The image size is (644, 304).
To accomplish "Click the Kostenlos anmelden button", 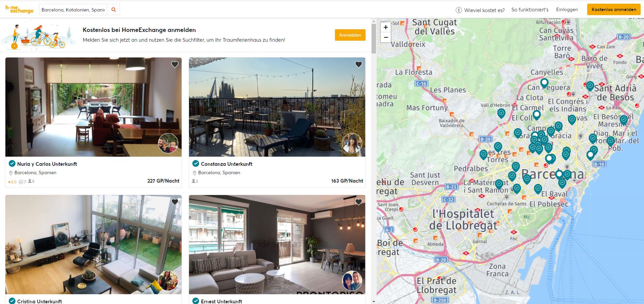I will (614, 9).
